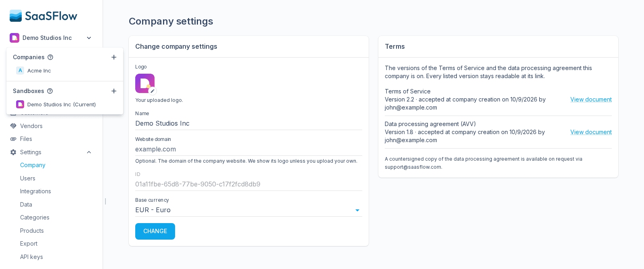This screenshot has height=269, width=644.
Task: Open Products settings
Action: pyautogui.click(x=32, y=231)
